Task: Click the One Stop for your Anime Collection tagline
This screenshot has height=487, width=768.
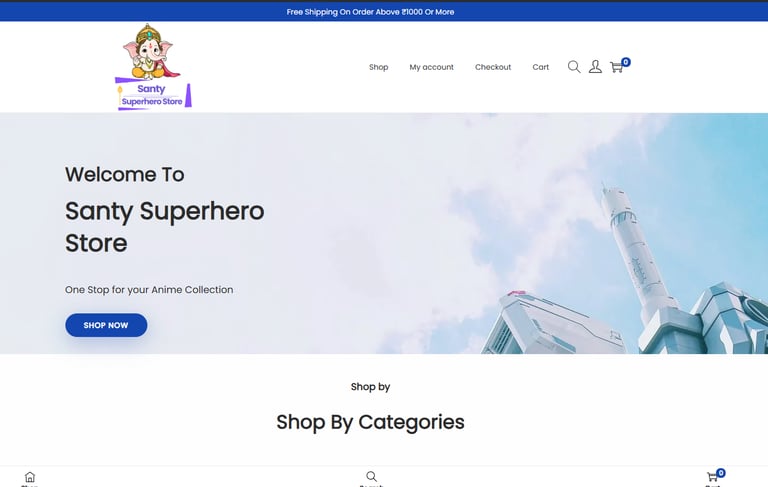Action: pyautogui.click(x=149, y=290)
